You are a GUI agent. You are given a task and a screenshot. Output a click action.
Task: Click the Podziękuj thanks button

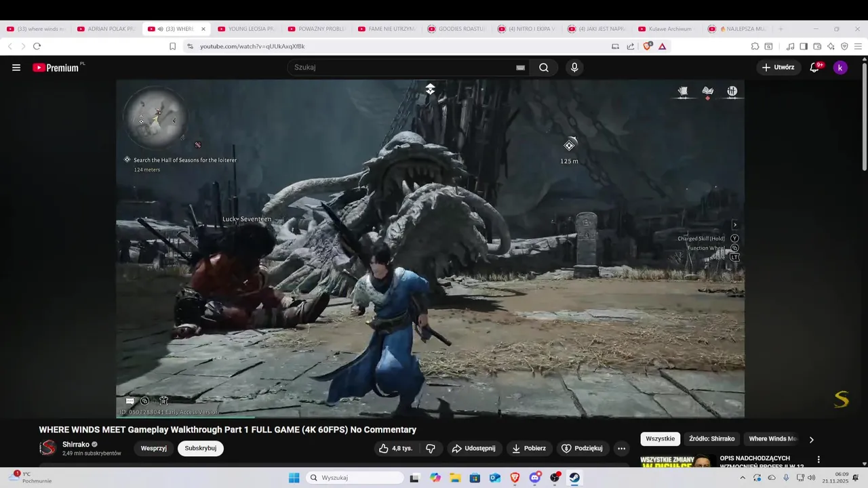coord(582,449)
